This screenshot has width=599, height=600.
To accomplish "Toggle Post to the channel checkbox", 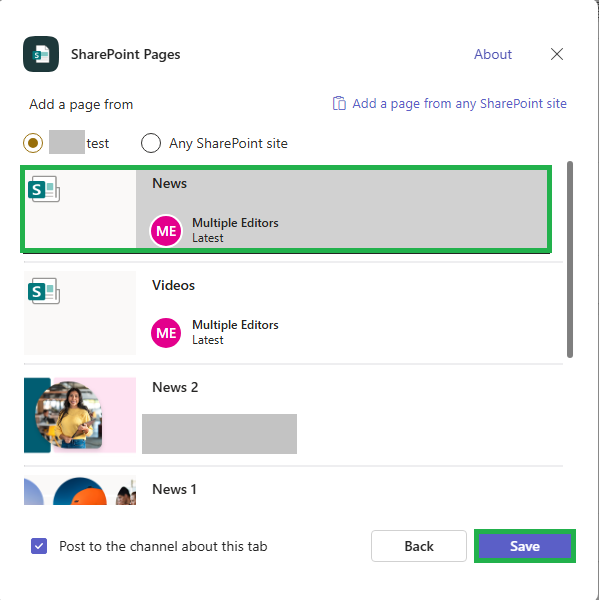I will 39,546.
